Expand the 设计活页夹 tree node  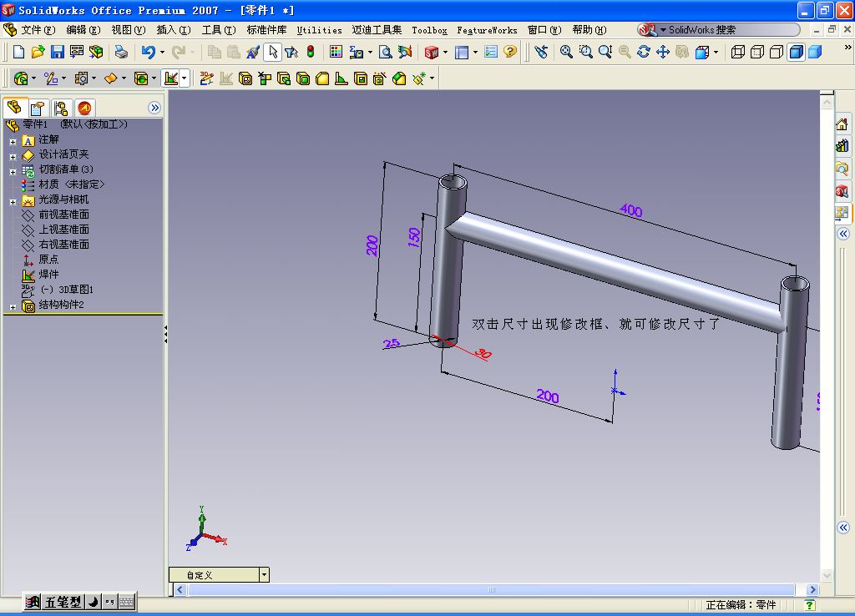click(13, 156)
